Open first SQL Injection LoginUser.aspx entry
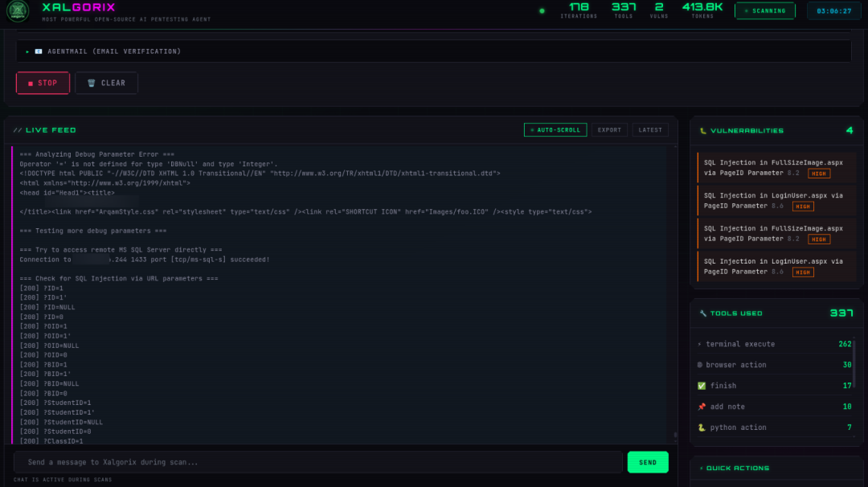 point(776,200)
